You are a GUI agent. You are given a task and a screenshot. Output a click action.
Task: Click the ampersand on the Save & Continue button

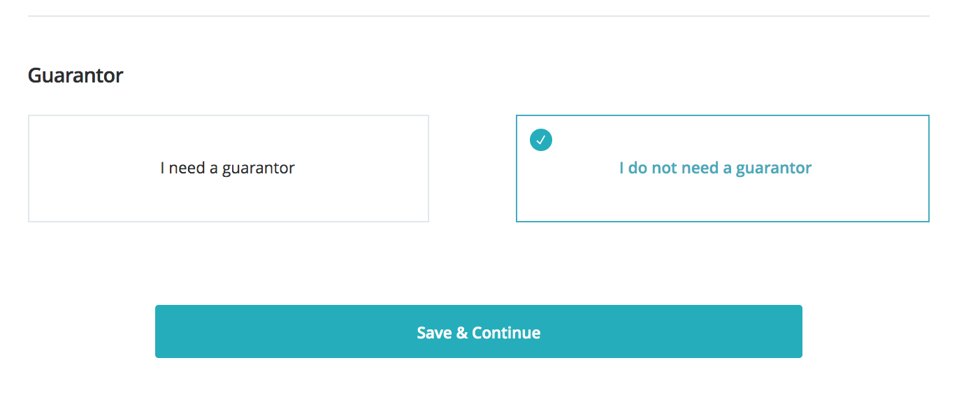pyautogui.click(x=462, y=332)
